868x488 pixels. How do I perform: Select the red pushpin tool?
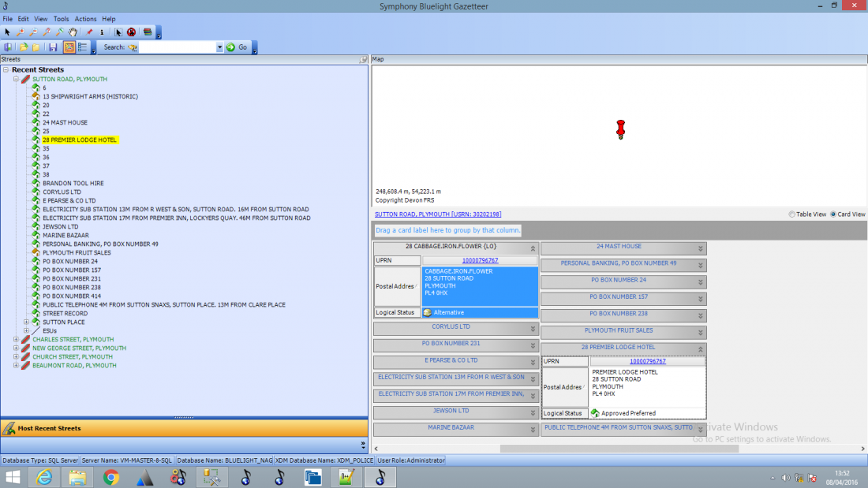(x=89, y=32)
